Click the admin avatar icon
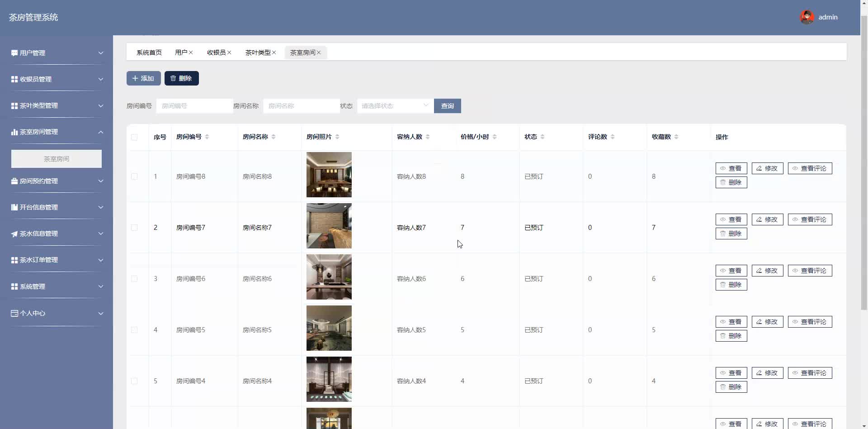The height and width of the screenshot is (429, 868). [x=807, y=17]
